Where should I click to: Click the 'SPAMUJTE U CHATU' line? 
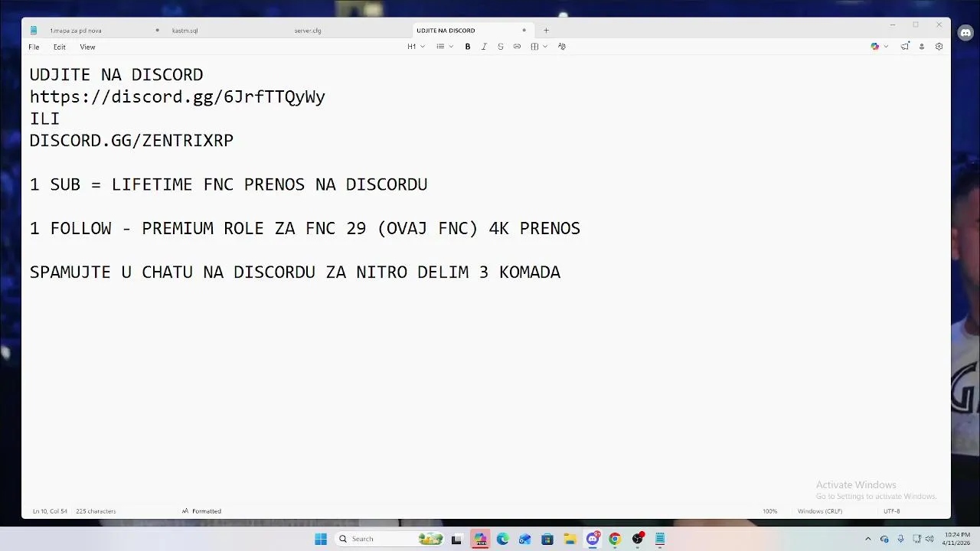click(295, 272)
